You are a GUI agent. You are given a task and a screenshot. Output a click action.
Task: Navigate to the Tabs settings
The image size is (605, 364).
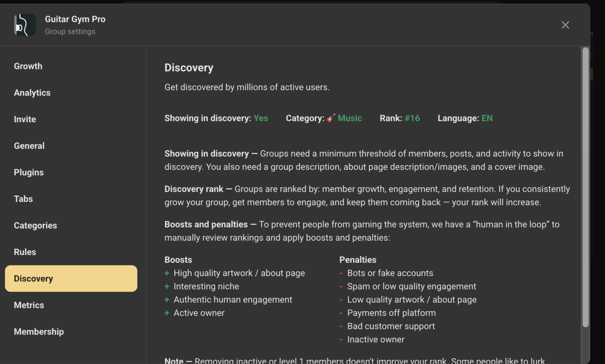point(23,199)
